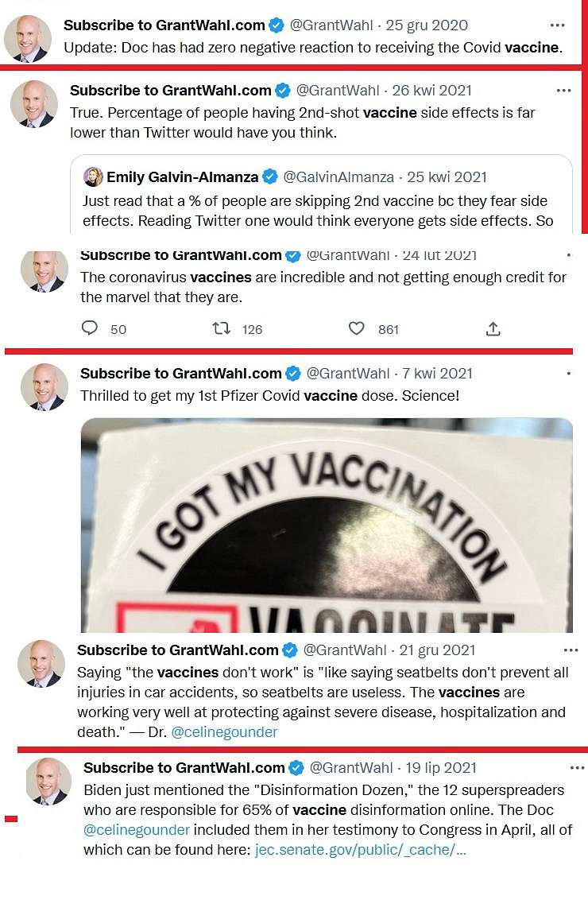Open more options on 21 gru 2021 tweet

pos(571,650)
